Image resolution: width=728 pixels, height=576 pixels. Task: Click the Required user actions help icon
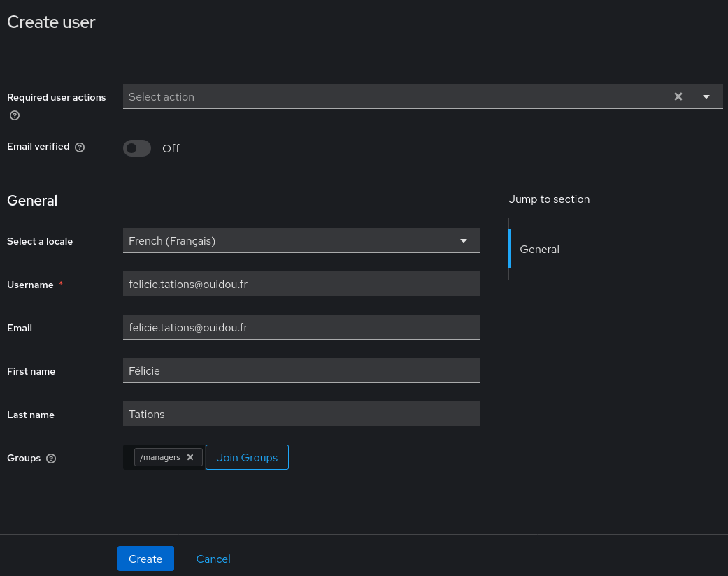(x=15, y=115)
